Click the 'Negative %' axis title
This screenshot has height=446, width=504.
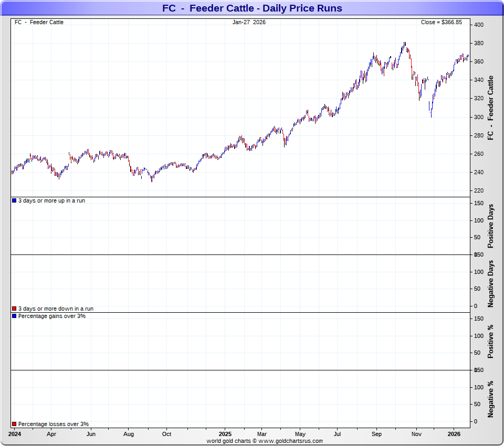click(490, 399)
